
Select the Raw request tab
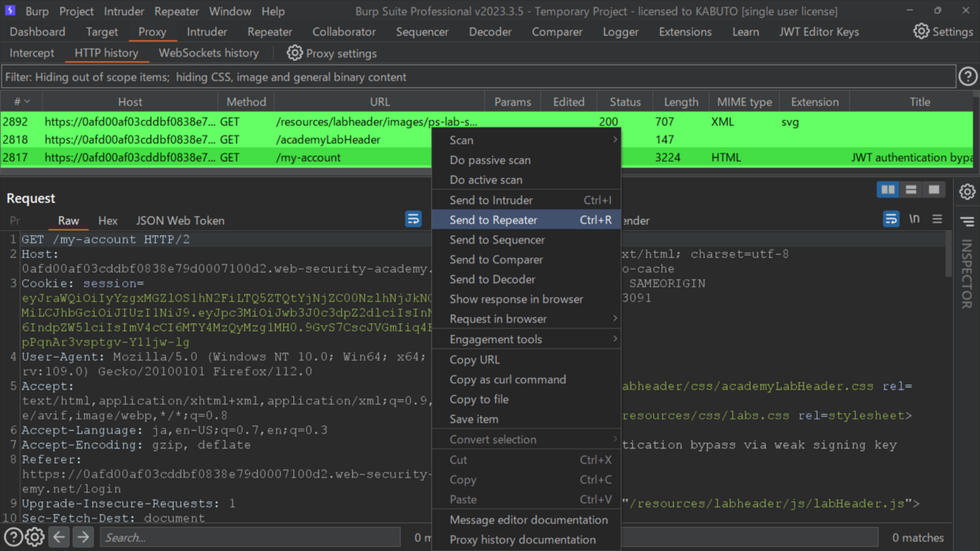pyautogui.click(x=69, y=220)
